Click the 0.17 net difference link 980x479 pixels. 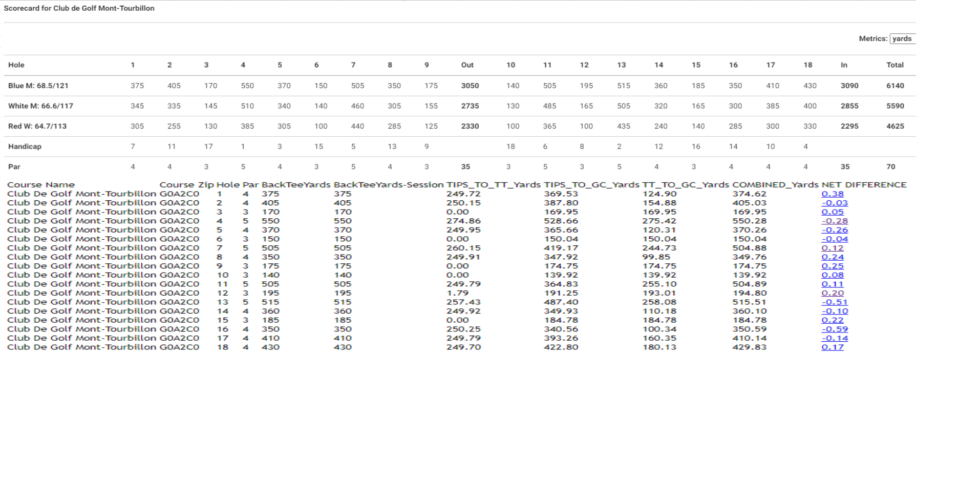833,347
